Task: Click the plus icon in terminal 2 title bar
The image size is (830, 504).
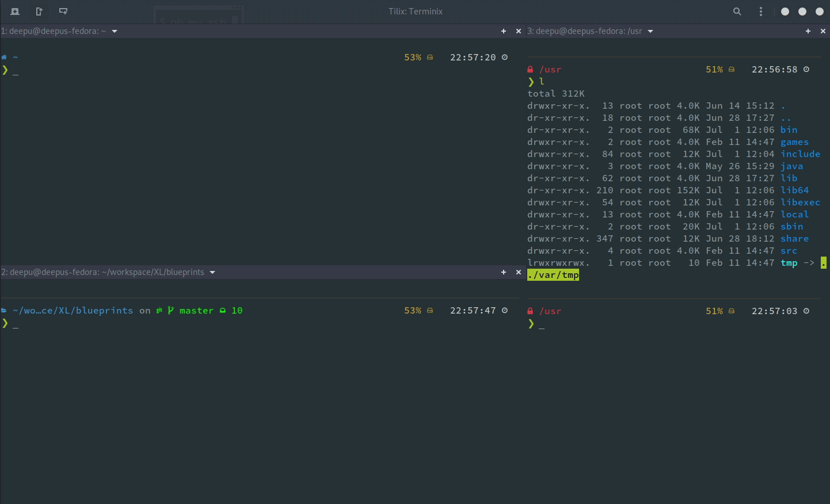Action: click(504, 272)
